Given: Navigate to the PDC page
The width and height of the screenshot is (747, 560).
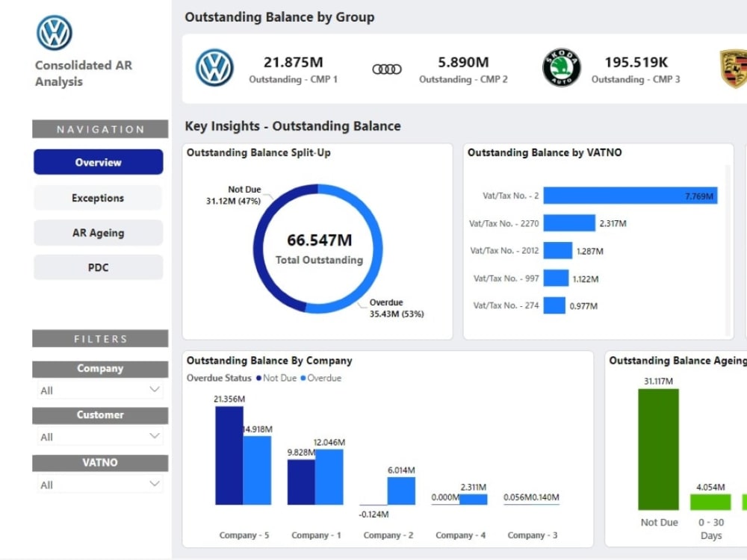Looking at the screenshot, I should coord(98,267).
